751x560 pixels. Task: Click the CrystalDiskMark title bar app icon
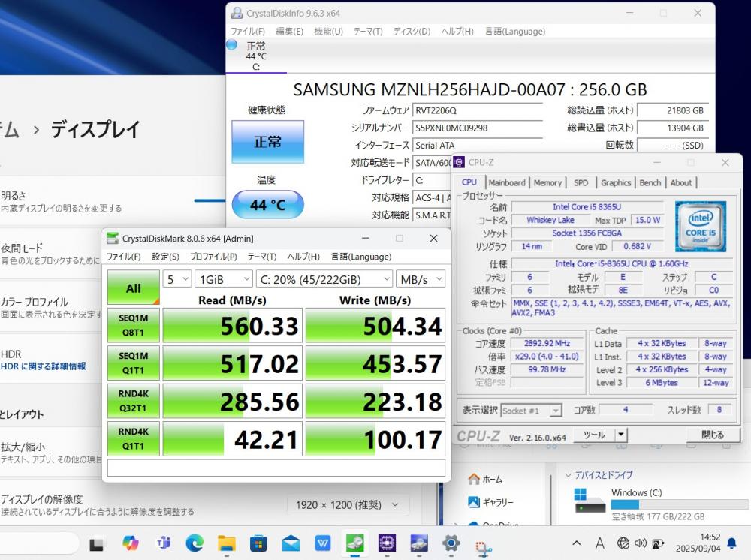(x=113, y=239)
